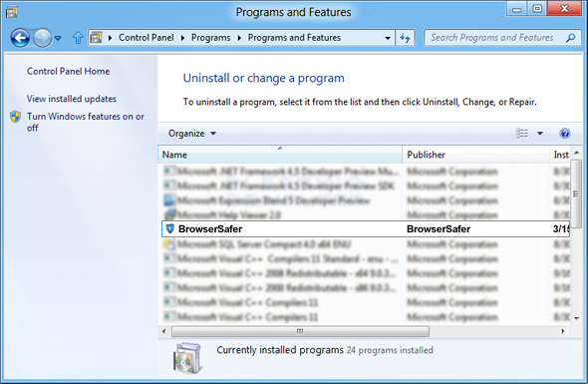Click the Forward navigation arrow
Image resolution: width=588 pixels, height=384 pixels.
(x=42, y=38)
